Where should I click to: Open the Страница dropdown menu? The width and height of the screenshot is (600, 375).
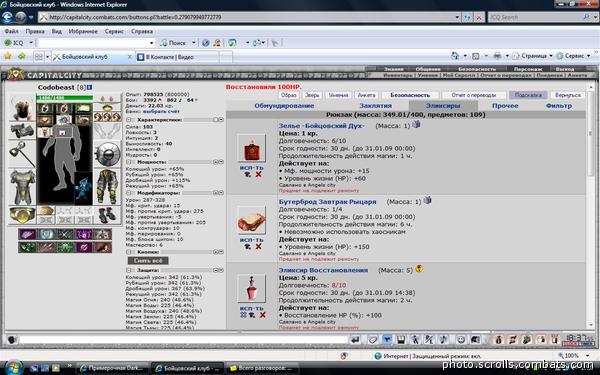point(534,56)
